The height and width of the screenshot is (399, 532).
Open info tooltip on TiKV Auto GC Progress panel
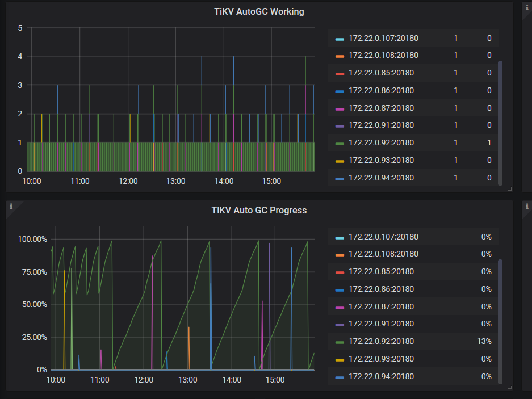coord(11,207)
